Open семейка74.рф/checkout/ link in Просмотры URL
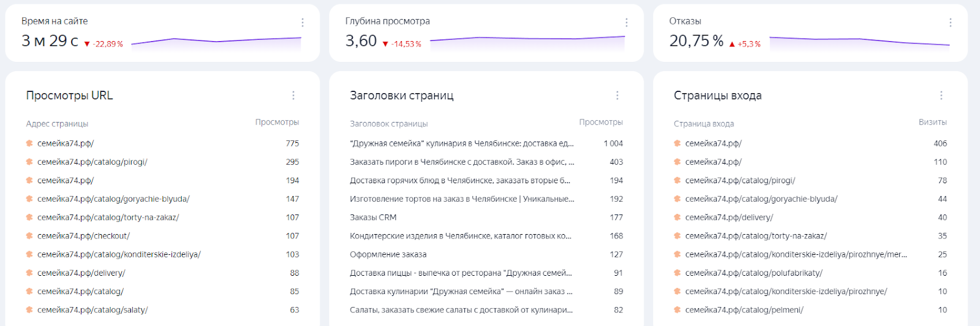Screen dimensions: 980x326 (83, 236)
